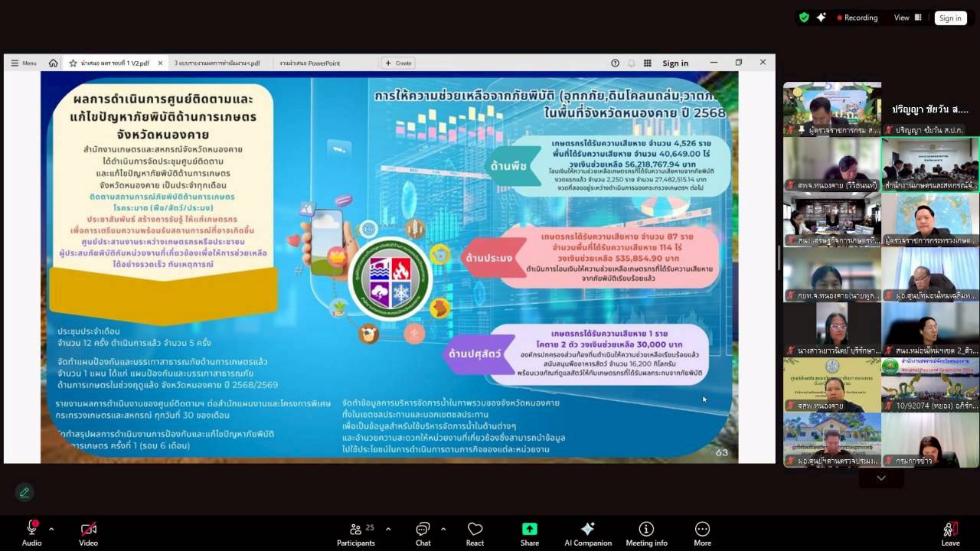Click the green security shield icon
Screen dimensions: 980x551
pyautogui.click(x=804, y=18)
